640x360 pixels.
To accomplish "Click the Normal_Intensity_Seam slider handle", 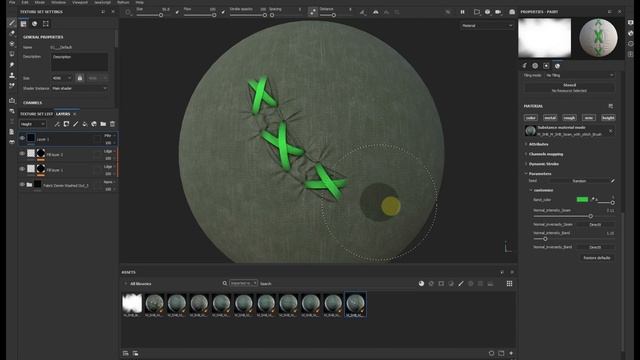I will click(x=590, y=216).
